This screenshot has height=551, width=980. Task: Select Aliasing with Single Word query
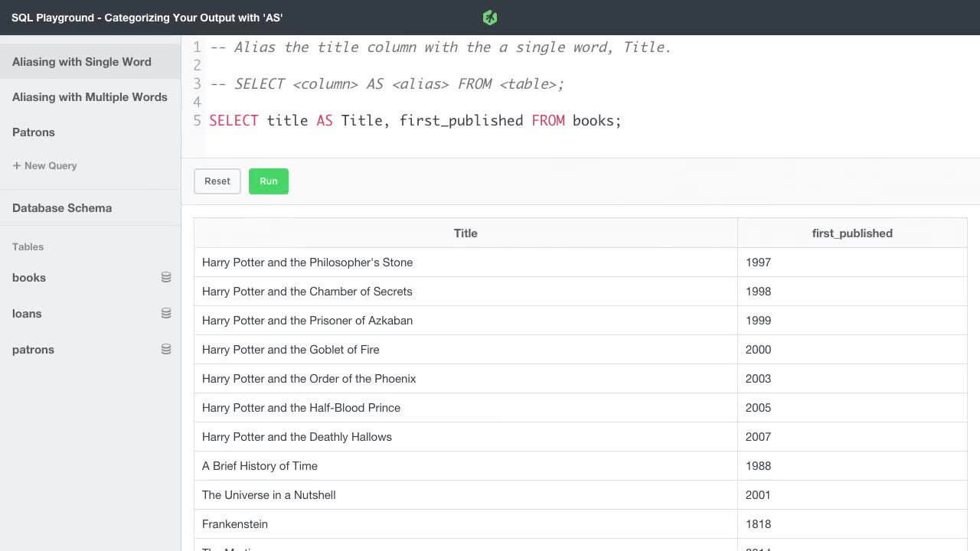[x=90, y=62]
